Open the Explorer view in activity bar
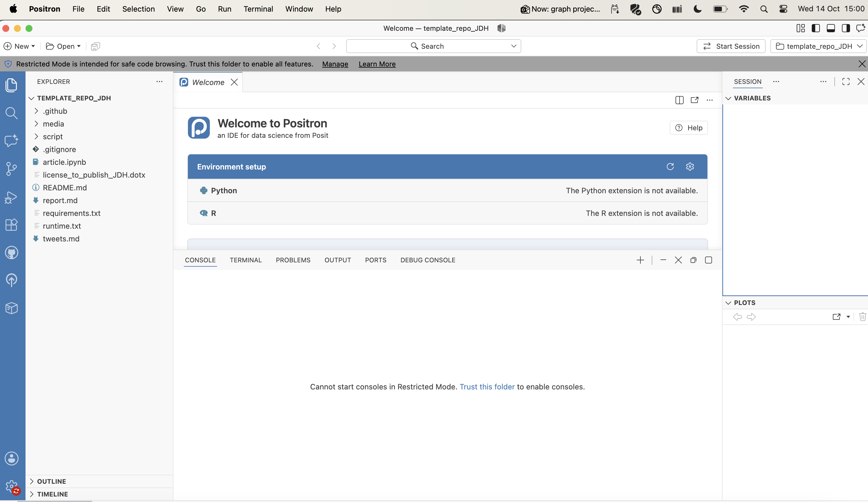868x502 pixels. click(11, 85)
